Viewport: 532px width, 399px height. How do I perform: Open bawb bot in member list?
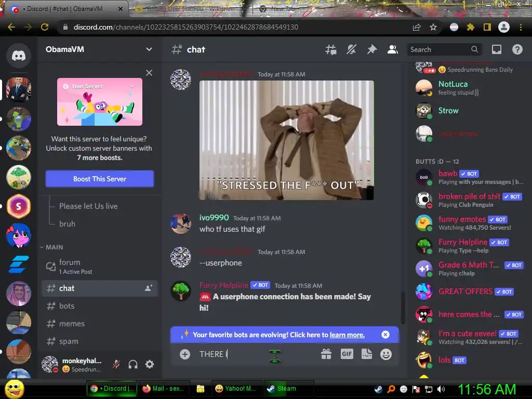pyautogui.click(x=470, y=178)
